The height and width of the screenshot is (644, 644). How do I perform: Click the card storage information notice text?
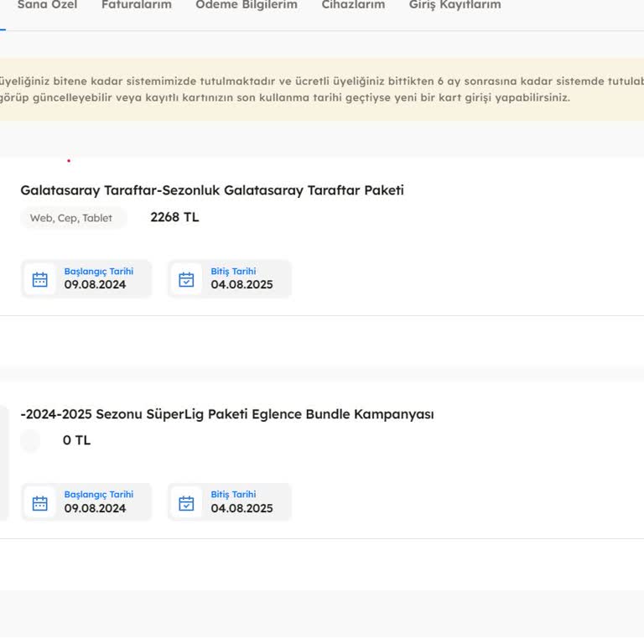tap(322, 90)
